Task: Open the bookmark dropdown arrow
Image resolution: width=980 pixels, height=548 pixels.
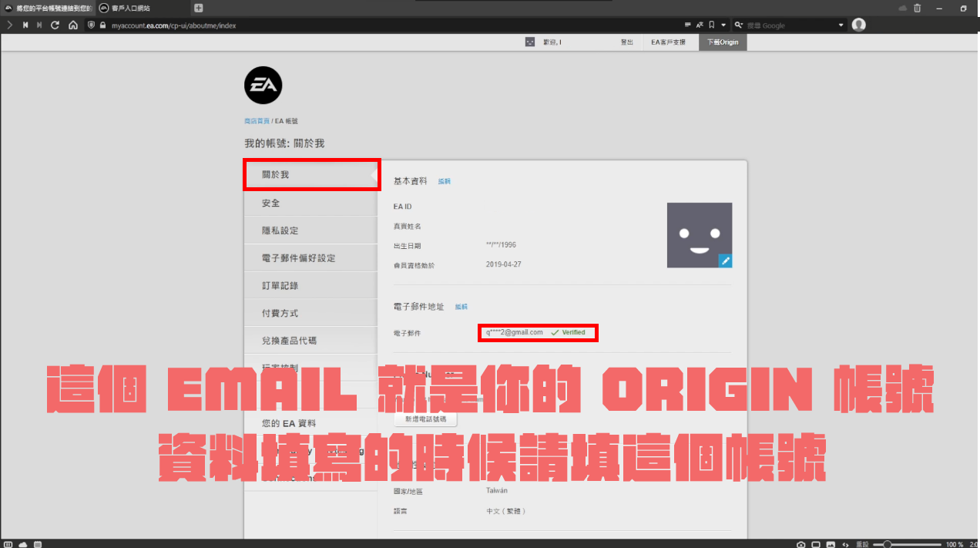Action: coord(723,25)
